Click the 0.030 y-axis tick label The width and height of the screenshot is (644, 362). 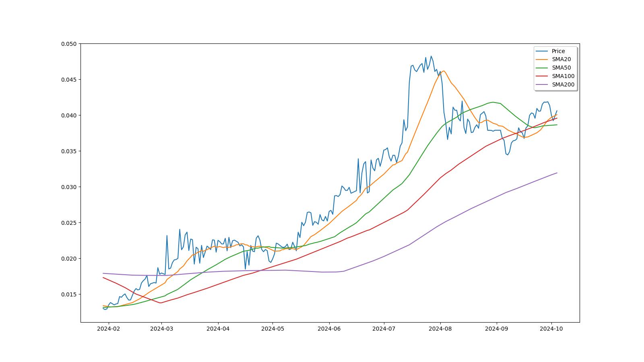tap(69, 187)
